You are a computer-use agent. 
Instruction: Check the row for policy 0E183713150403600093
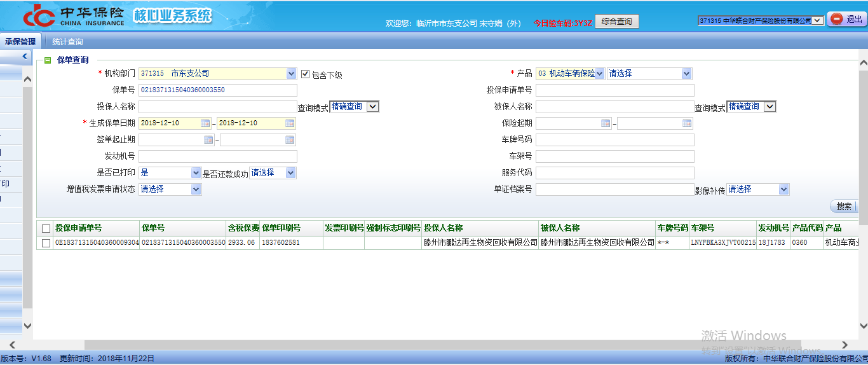click(x=46, y=243)
